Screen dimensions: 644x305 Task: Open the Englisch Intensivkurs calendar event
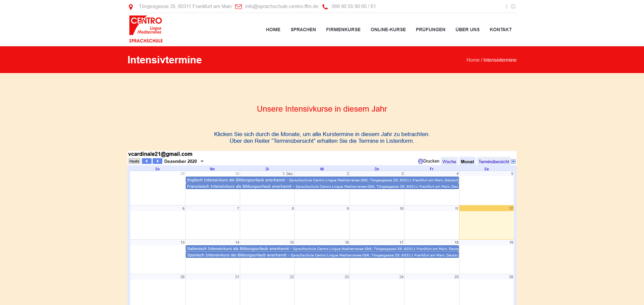(x=322, y=180)
